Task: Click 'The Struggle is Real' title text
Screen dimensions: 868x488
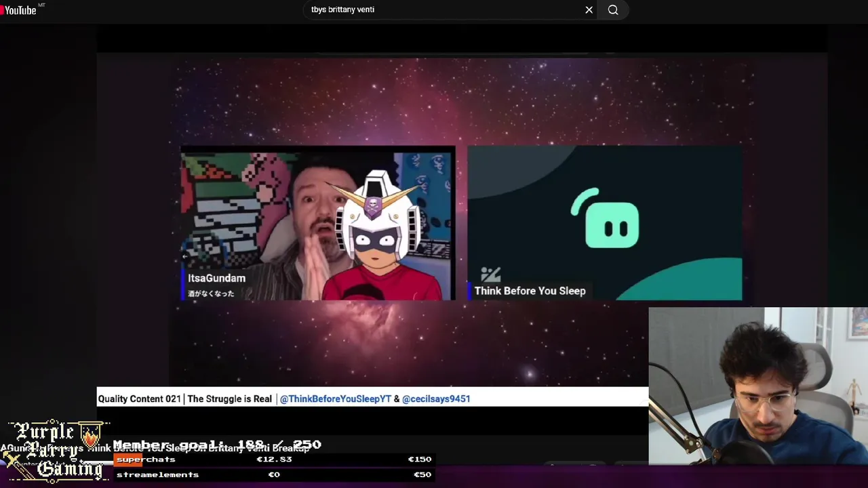Action: (x=229, y=399)
